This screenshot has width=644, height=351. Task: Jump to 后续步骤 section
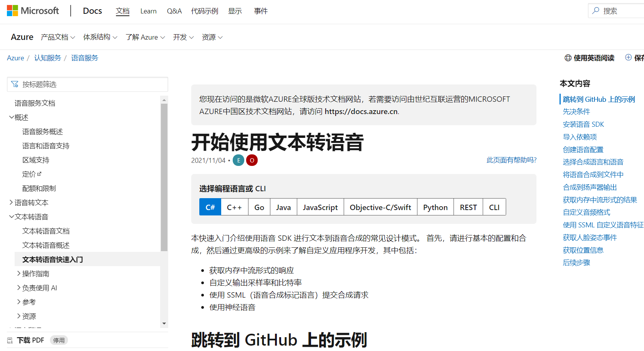coord(576,263)
